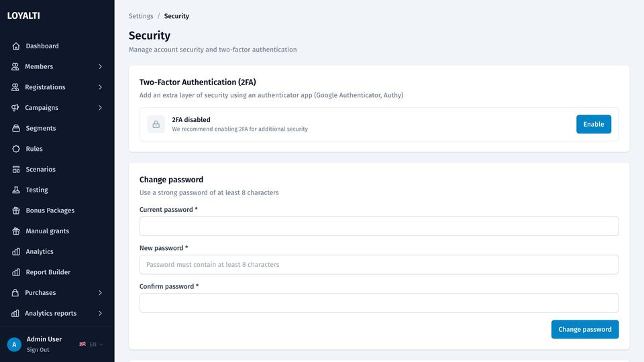This screenshot has height=362, width=644.
Task: Click the Bonus Packages gift icon
Action: click(x=16, y=210)
